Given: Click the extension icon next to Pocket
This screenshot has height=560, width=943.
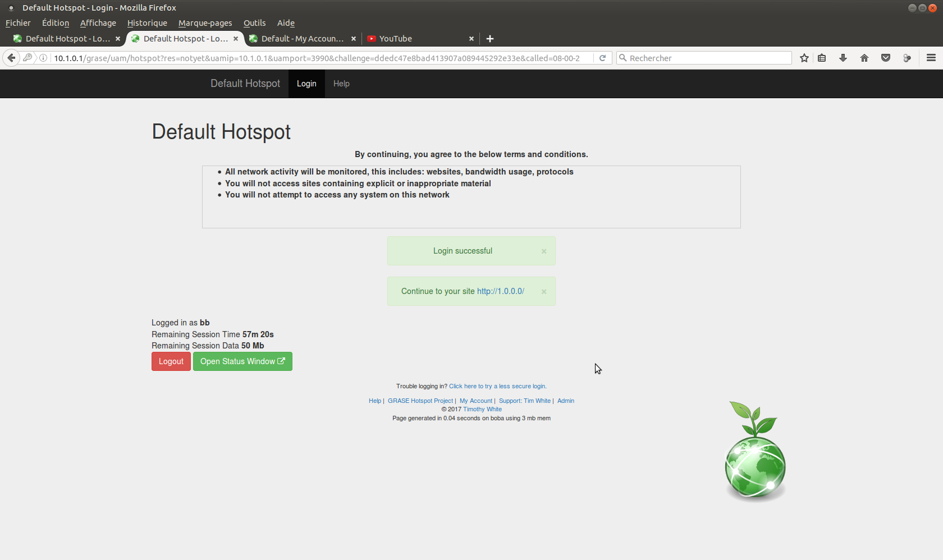Looking at the screenshot, I should click(x=907, y=58).
